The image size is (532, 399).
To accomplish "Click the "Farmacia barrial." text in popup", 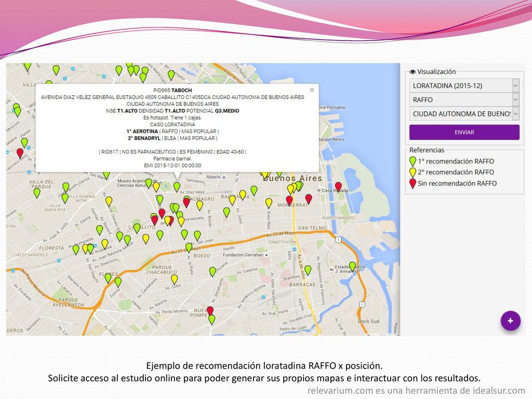I will tap(172, 158).
